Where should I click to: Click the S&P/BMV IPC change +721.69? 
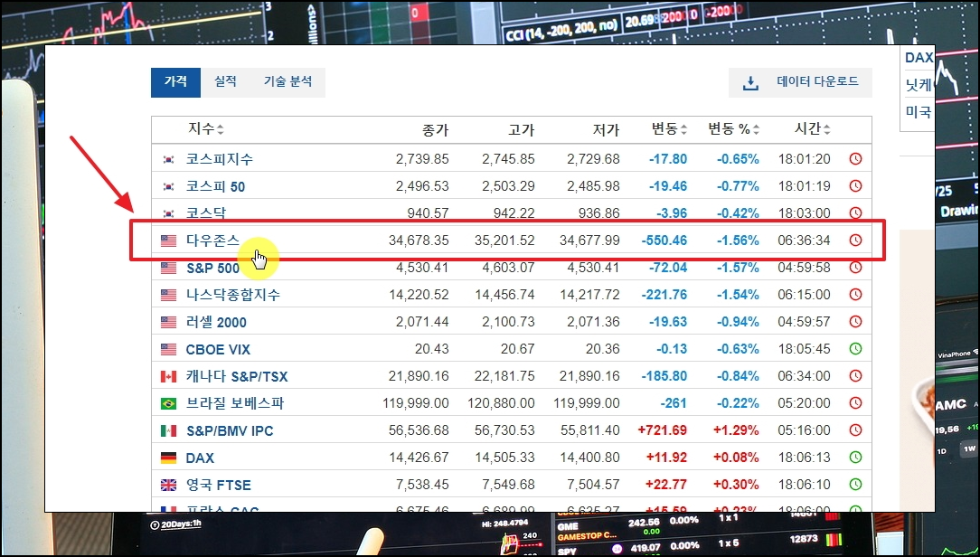point(663,430)
